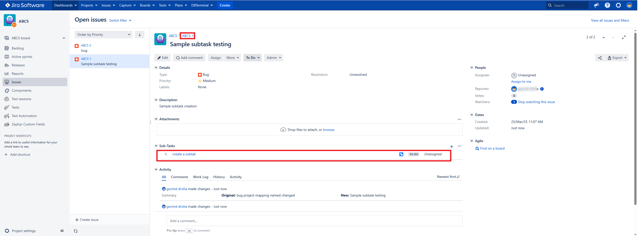Collapse the Details section
Image resolution: width=644 pixels, height=236 pixels.
(x=156, y=67)
